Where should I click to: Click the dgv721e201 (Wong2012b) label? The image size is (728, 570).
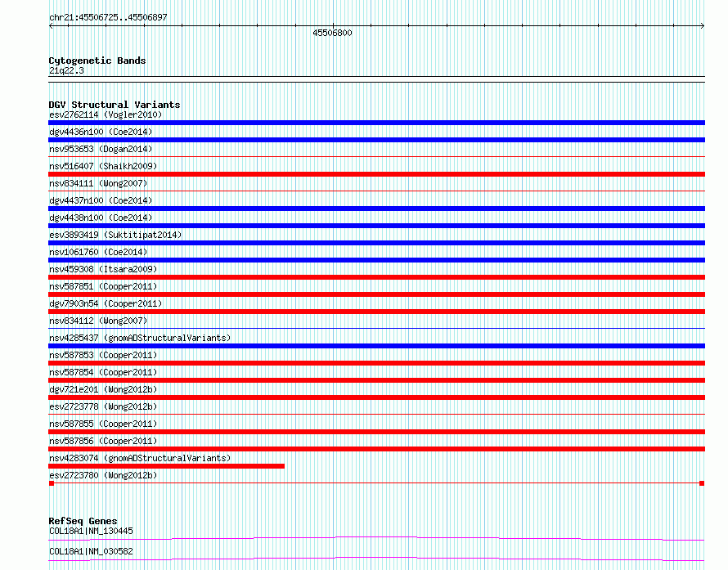pos(103,389)
